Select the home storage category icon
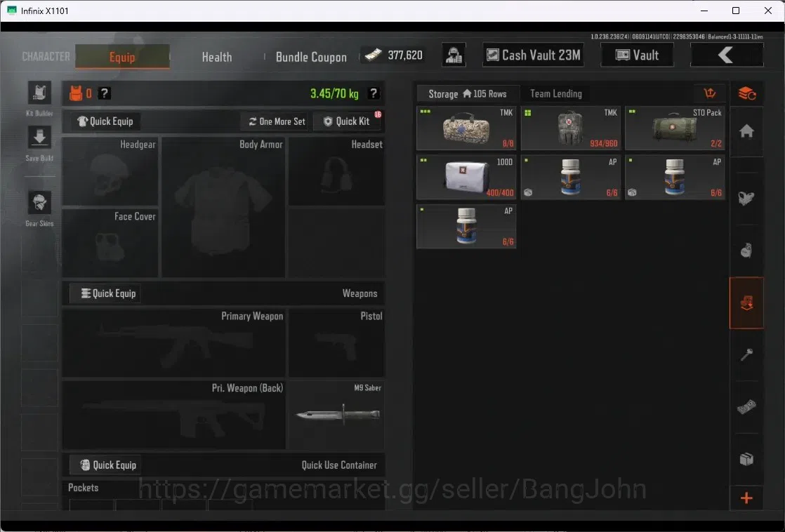785x532 pixels. click(746, 132)
